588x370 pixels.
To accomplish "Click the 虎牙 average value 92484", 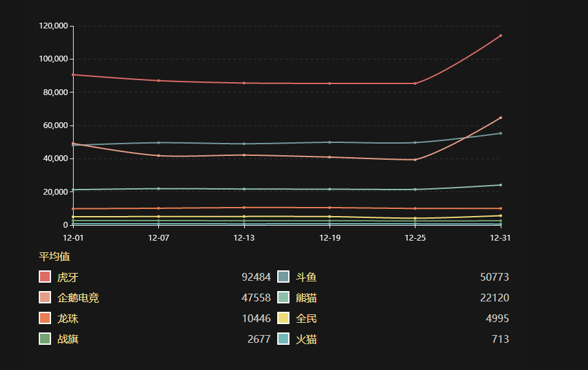I will (x=256, y=277).
